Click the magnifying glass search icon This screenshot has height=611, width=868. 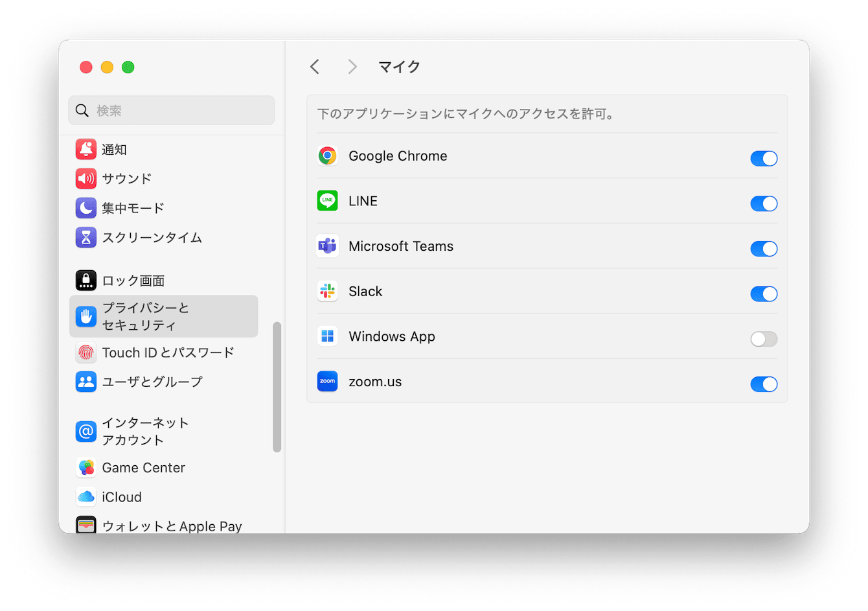coord(82,111)
